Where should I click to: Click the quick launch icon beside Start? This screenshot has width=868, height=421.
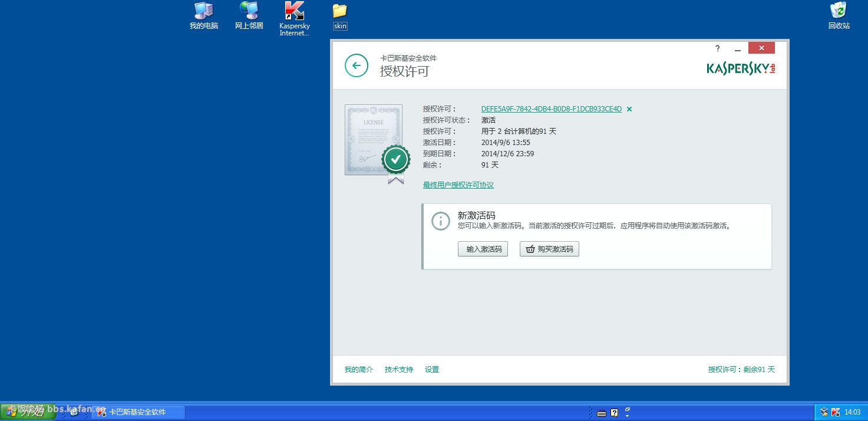tap(74, 412)
